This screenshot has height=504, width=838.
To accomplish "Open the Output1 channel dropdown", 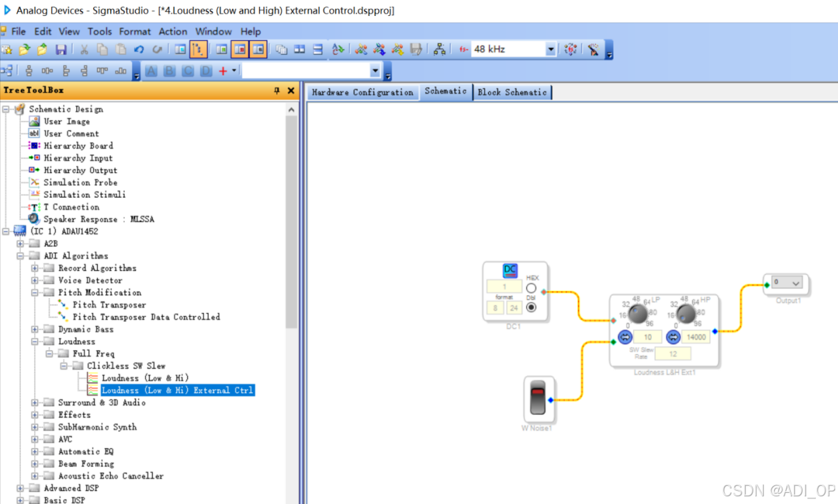I will tap(796, 283).
